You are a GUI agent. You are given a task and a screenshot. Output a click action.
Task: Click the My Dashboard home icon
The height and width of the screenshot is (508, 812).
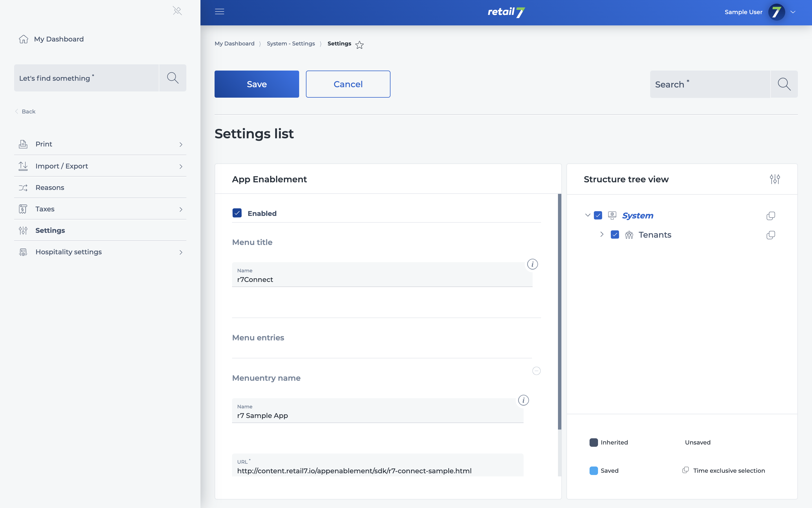tap(23, 39)
